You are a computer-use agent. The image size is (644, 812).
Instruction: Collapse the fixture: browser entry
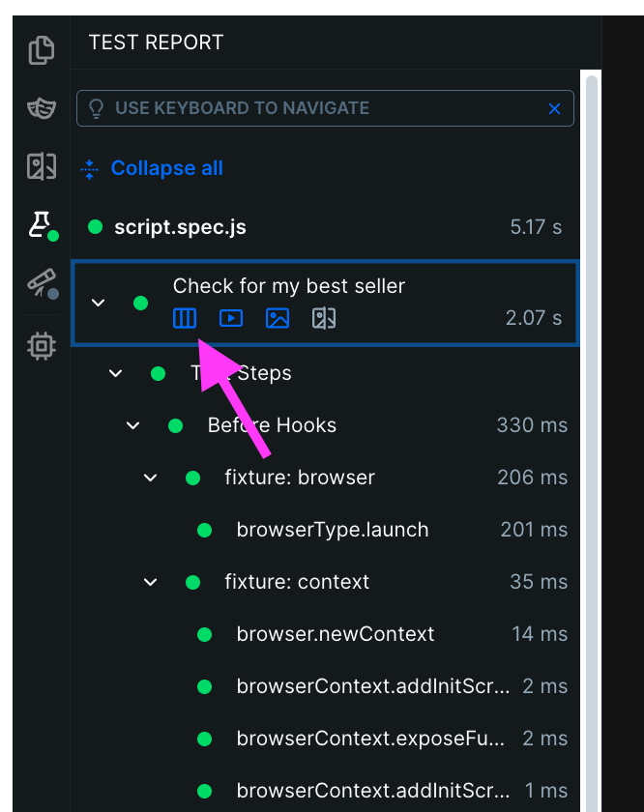150,478
